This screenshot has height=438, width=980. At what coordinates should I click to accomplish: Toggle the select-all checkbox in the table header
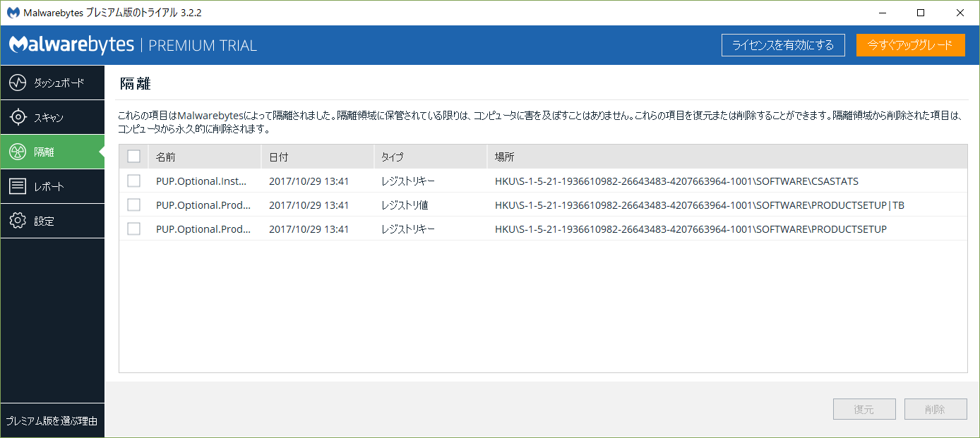[x=134, y=156]
